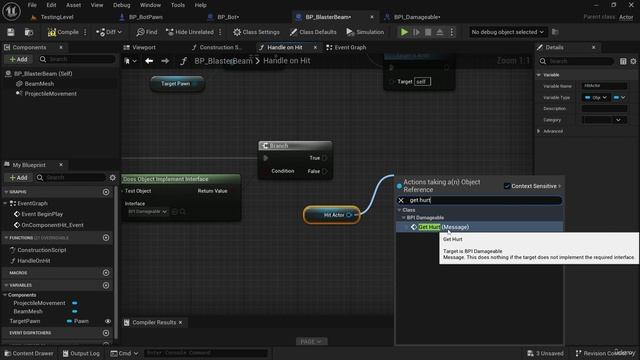Save the current blueprint asset
The width and height of the screenshot is (640, 360).
click(11, 32)
